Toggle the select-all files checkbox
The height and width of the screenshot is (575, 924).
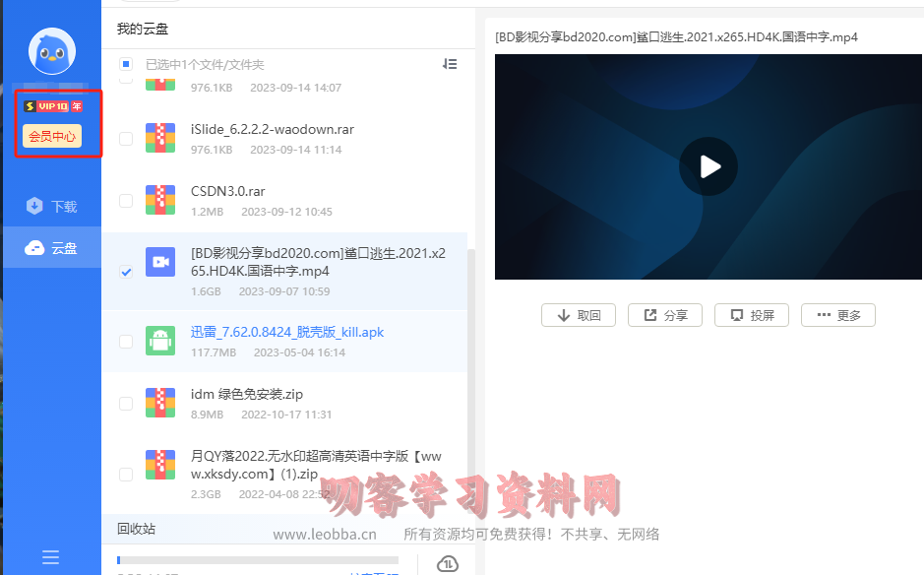click(x=126, y=64)
